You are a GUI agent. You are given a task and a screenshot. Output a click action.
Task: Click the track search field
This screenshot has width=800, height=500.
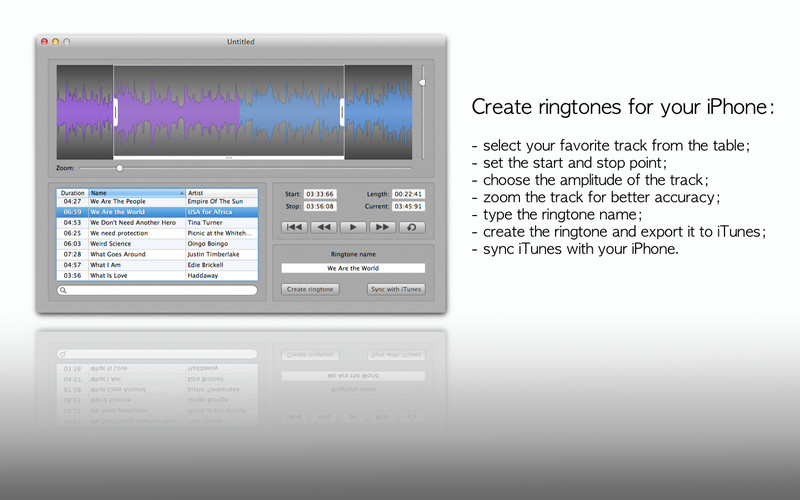click(x=157, y=290)
